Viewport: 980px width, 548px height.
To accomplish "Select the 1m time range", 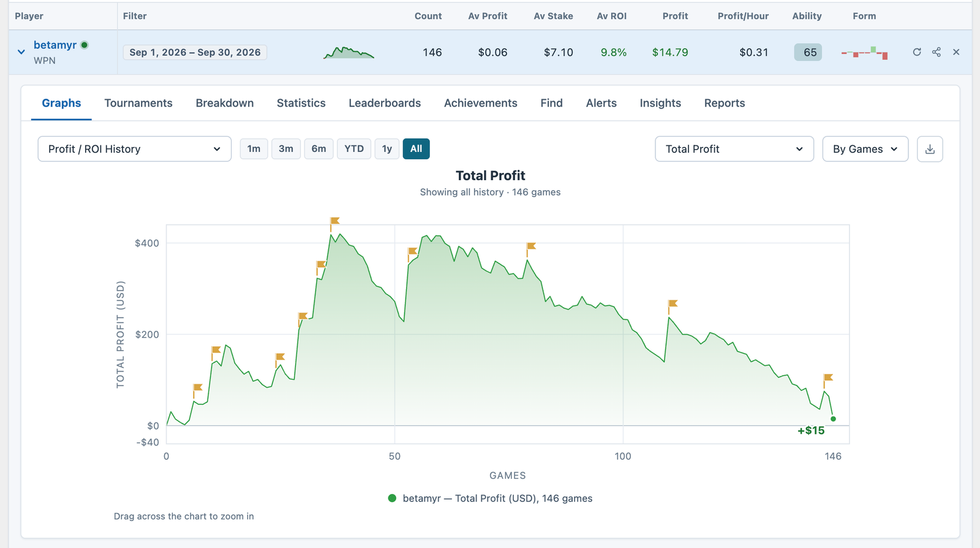I will [x=254, y=149].
